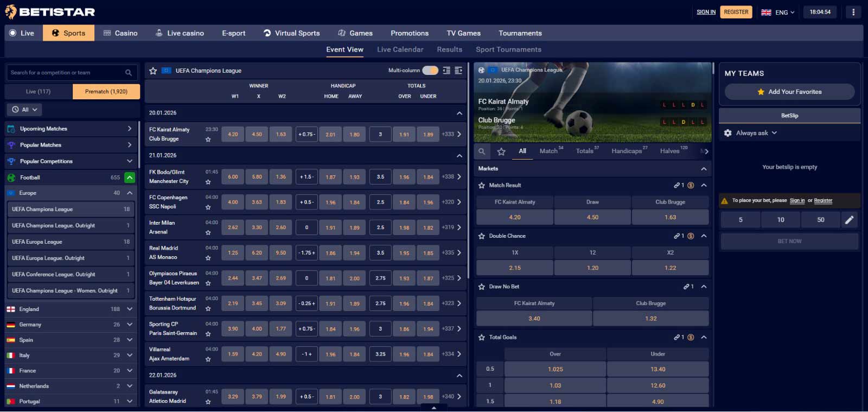Favorite the Villarreal vs Ajax Amsterdam match
The image size is (868, 412).
click(x=208, y=359)
